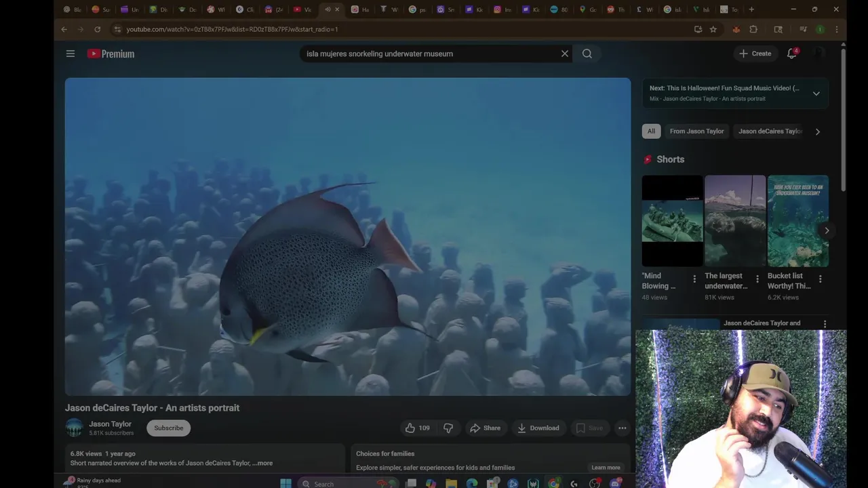This screenshot has width=868, height=488.
Task: View site information icon in address bar
Action: pyautogui.click(x=117, y=29)
